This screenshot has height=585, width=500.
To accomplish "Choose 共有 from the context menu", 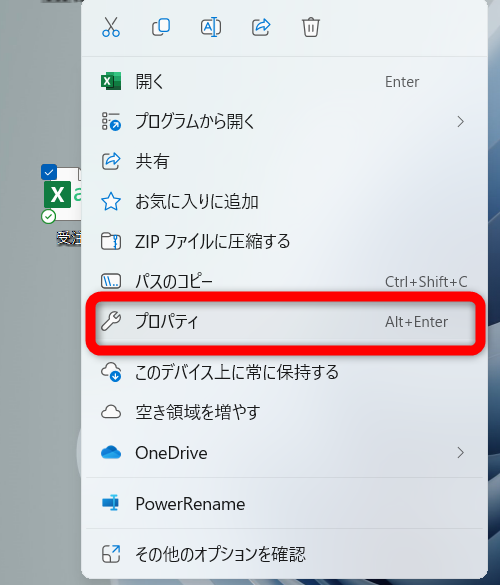I will tap(284, 162).
